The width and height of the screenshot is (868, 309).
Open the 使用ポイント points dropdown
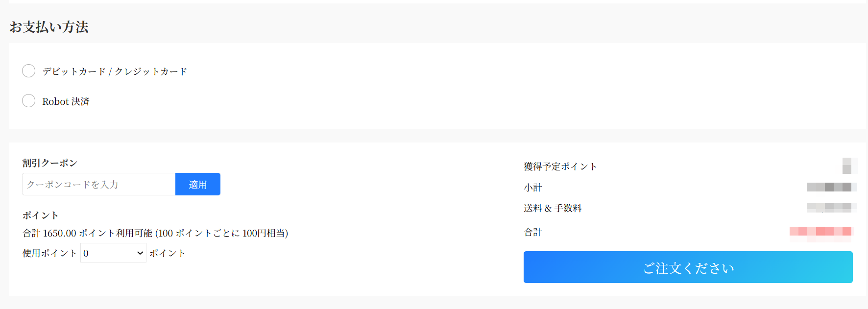coord(113,253)
